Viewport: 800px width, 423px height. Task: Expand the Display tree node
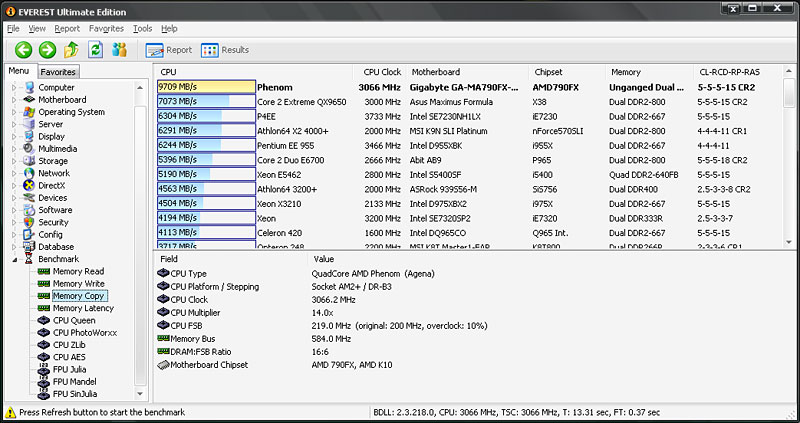tap(14, 137)
